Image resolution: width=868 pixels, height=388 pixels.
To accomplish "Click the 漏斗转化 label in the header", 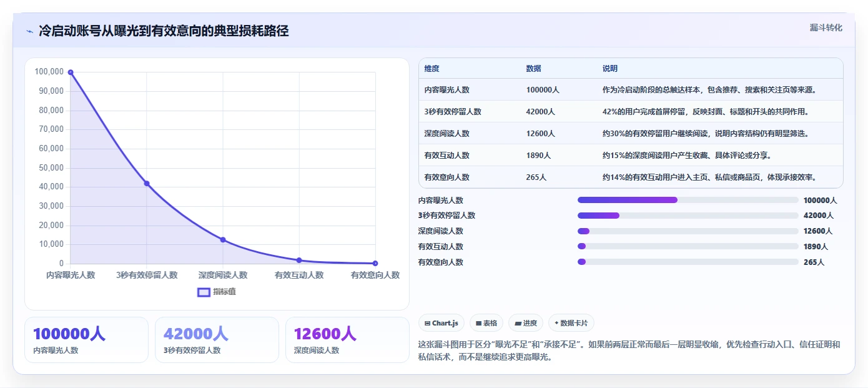I will pyautogui.click(x=826, y=27).
